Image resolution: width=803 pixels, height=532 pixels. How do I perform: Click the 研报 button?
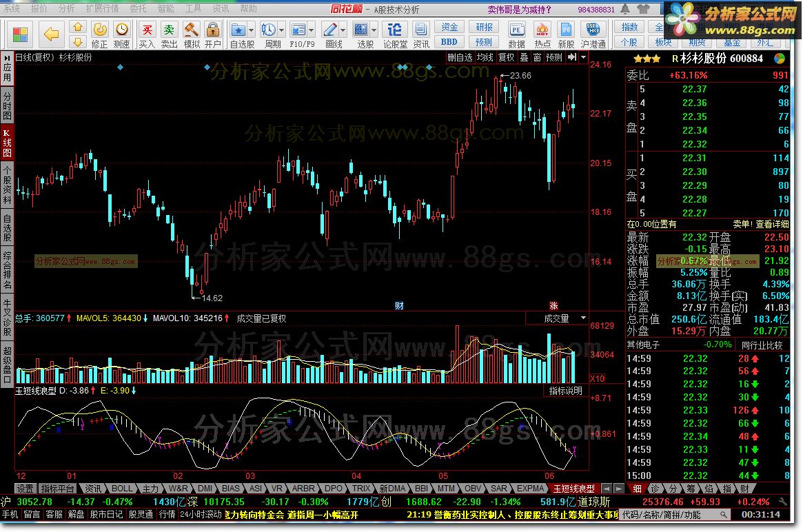click(484, 27)
